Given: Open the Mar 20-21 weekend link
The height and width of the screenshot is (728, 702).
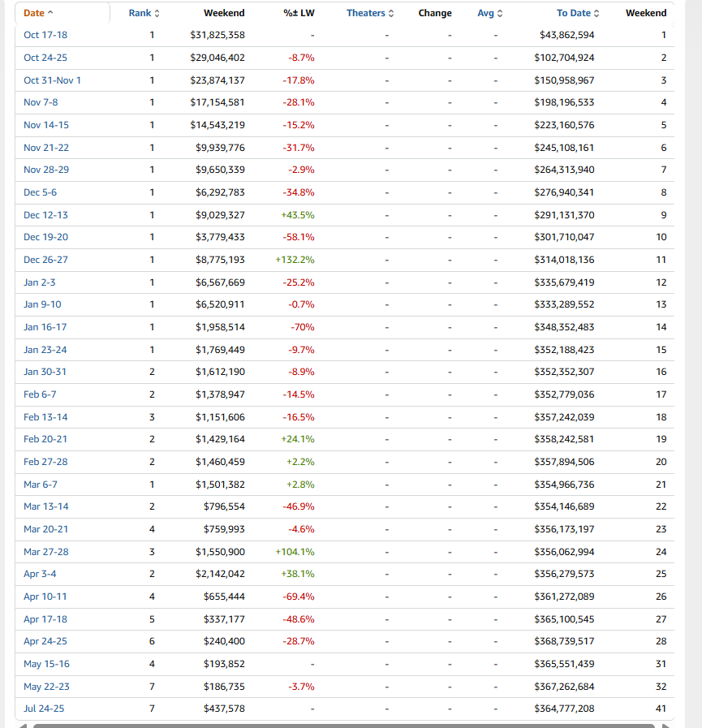Looking at the screenshot, I should click(x=46, y=529).
